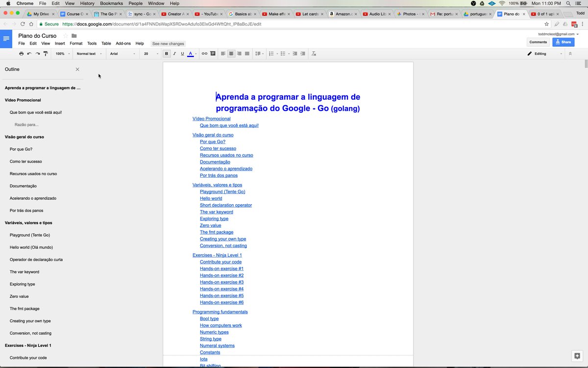
Task: Toggle italic formatting
Action: [174, 53]
